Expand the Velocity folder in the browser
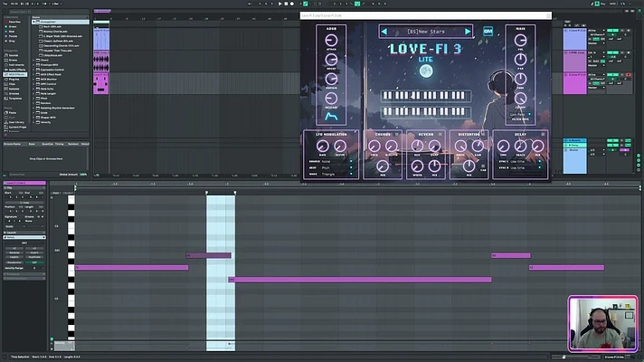Viewport: 644px width, 362px height. pos(34,122)
